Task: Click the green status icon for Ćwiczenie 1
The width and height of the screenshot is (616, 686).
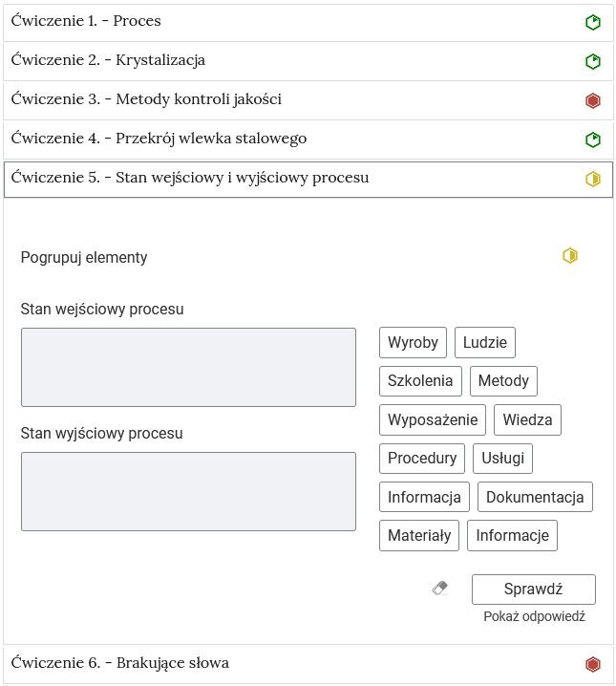Action: click(x=592, y=23)
